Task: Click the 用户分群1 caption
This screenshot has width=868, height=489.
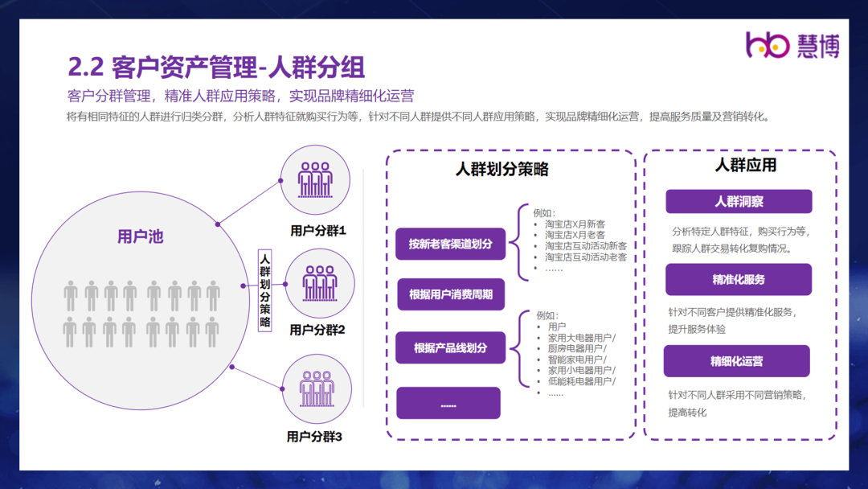Action: click(x=317, y=230)
